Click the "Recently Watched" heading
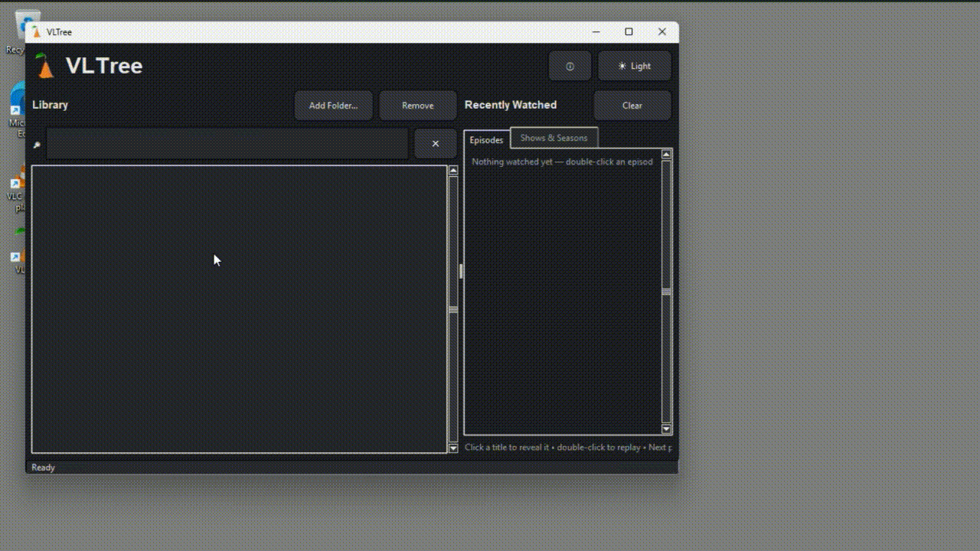The image size is (980, 551). (511, 105)
